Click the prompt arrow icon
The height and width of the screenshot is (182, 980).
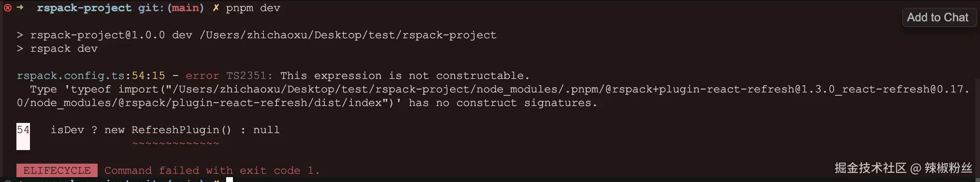(20, 7)
